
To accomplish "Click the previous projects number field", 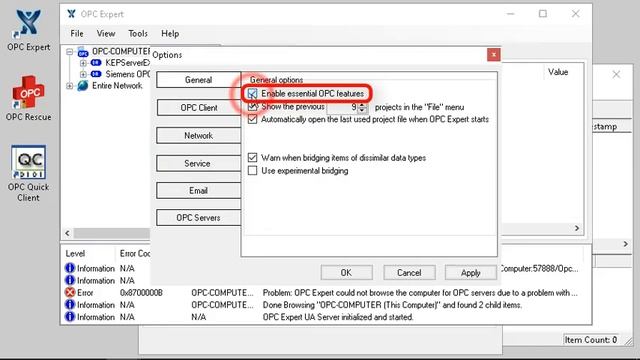I will pos(342,107).
